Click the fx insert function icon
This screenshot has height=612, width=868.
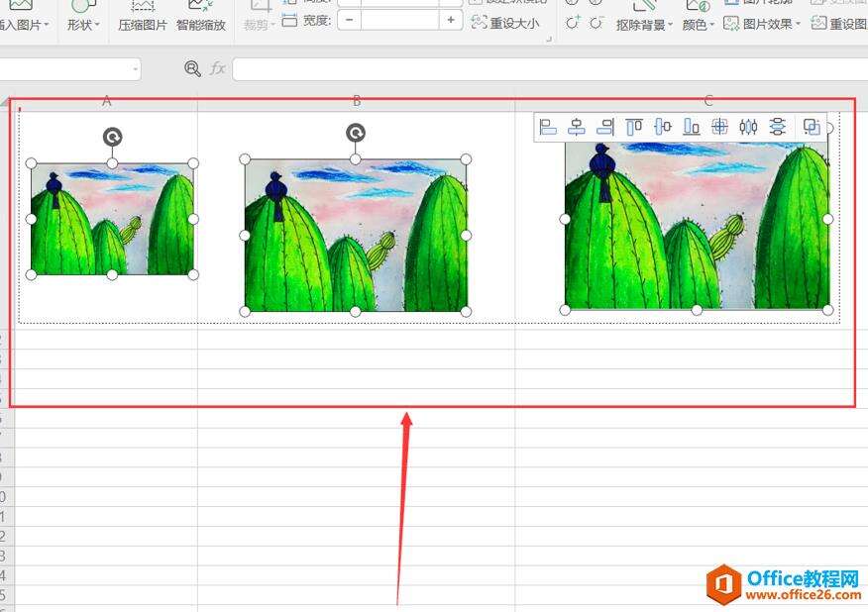point(217,68)
